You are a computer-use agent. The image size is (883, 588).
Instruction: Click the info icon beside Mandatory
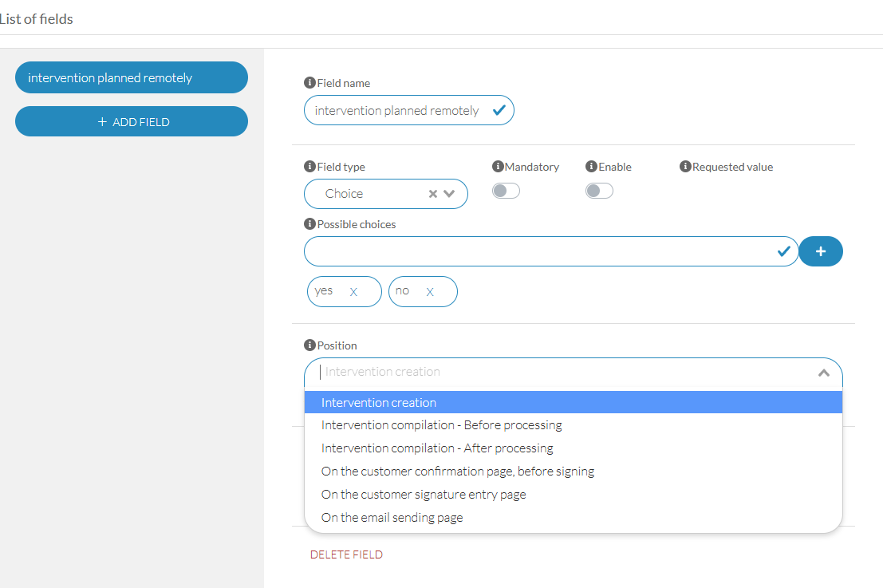(x=498, y=166)
